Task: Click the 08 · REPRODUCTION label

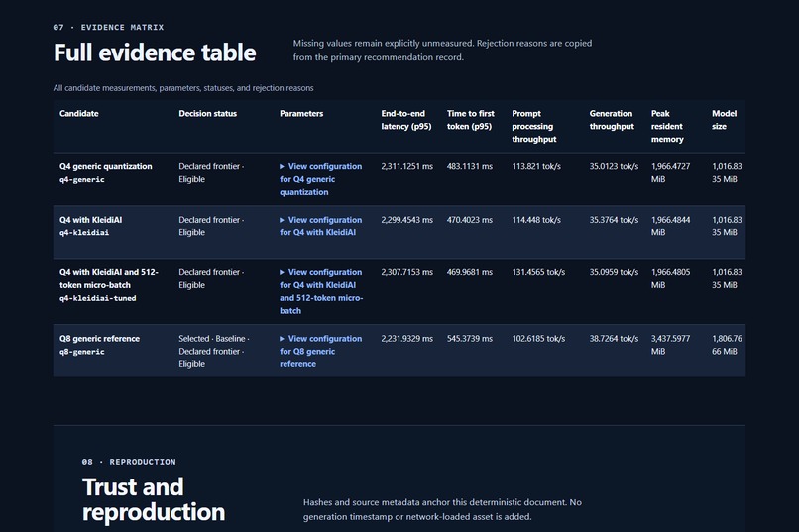Action: coord(129,462)
